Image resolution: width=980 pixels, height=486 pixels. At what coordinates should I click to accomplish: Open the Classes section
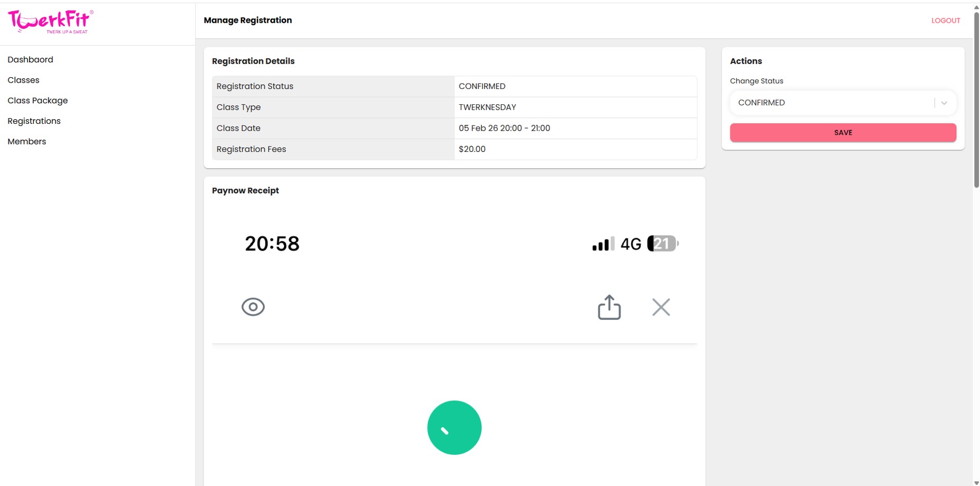(23, 80)
